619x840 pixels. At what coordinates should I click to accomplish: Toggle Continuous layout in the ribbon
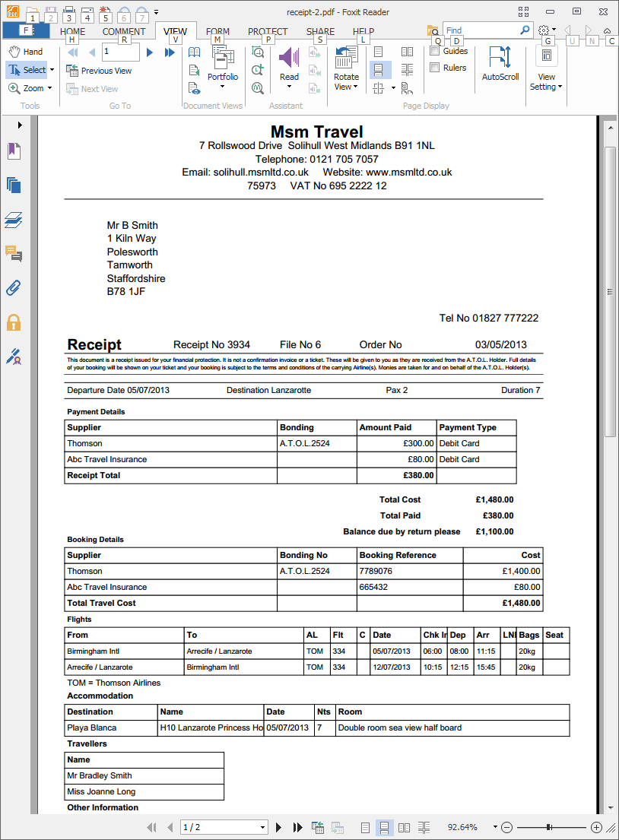(x=379, y=70)
